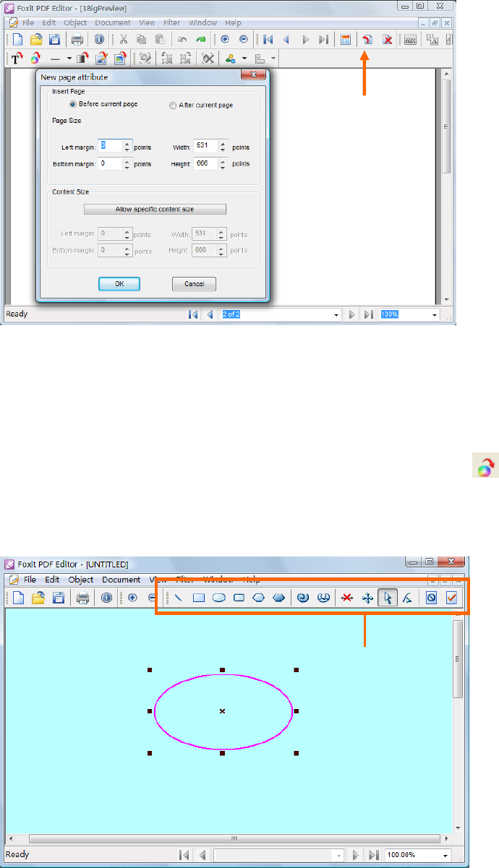This screenshot has width=499, height=868.
Task: Go to first page in 3BigPreview status bar
Action: pos(193,315)
